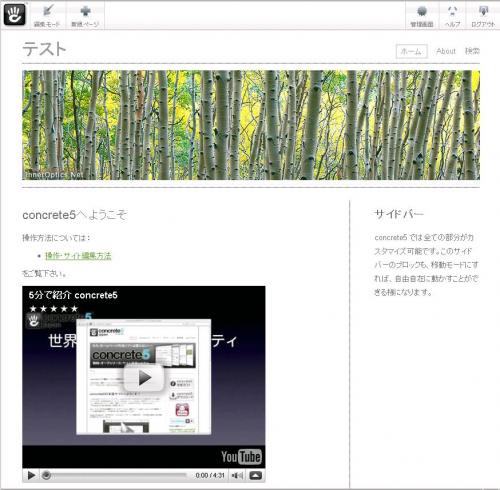Log out using the toolbar icon
The image size is (500, 490).
483,16
